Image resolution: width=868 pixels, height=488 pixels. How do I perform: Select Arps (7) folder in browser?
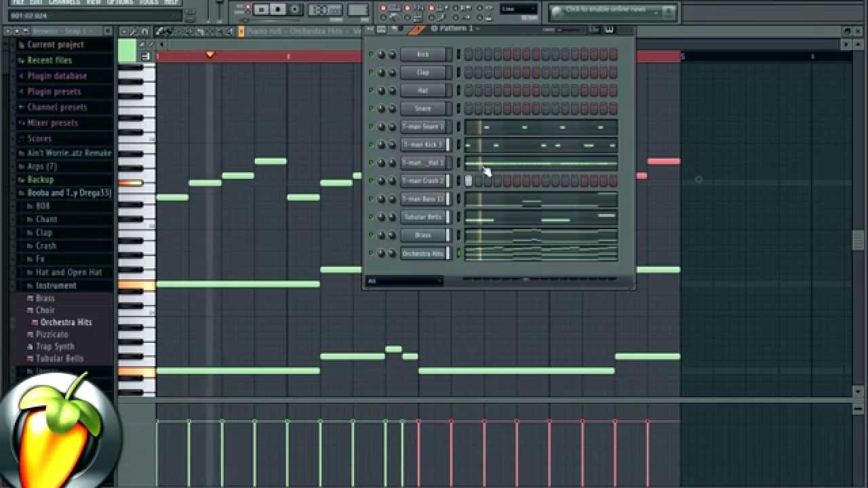coord(42,166)
